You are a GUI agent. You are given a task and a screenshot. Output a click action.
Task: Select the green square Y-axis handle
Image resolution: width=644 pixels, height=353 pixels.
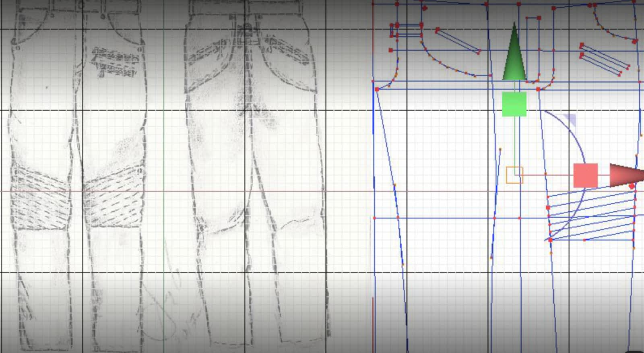click(x=514, y=104)
